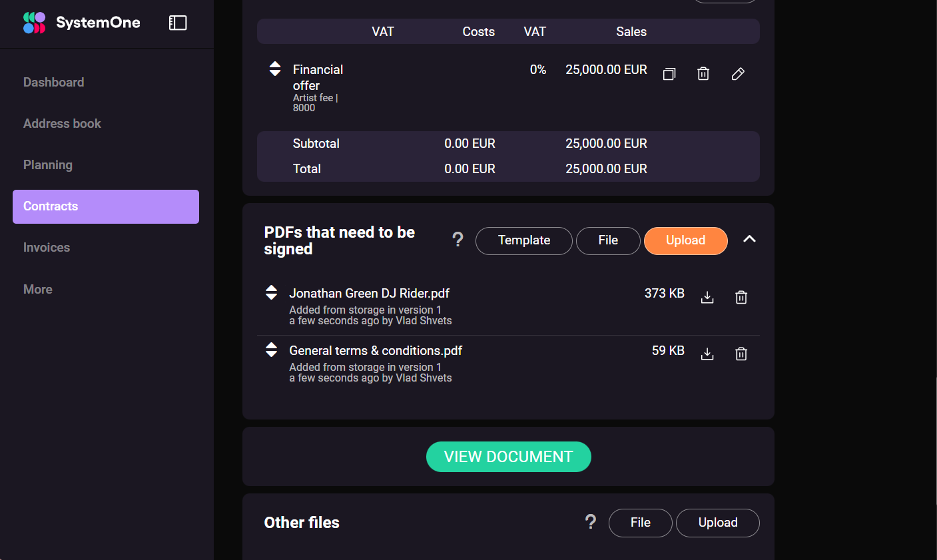The width and height of the screenshot is (937, 560).
Task: Open the Invoices section
Action: tap(47, 247)
